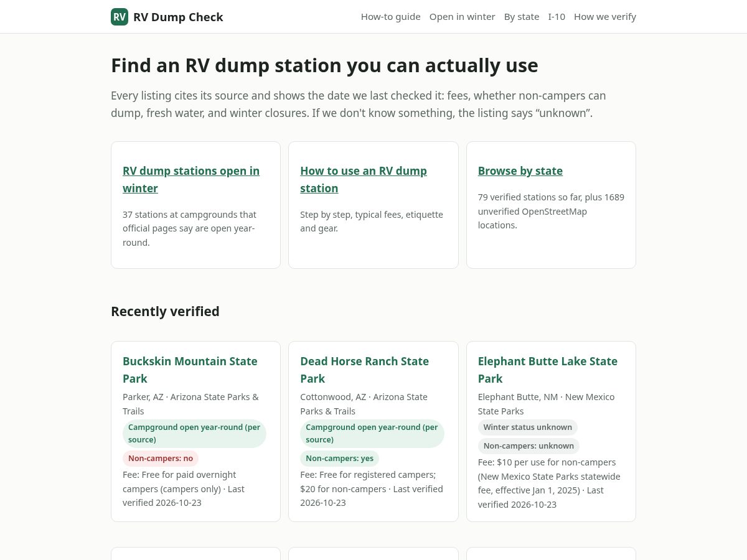This screenshot has width=747, height=560.
Task: Click Fee: Free for registered campers text
Action: [x=372, y=488]
